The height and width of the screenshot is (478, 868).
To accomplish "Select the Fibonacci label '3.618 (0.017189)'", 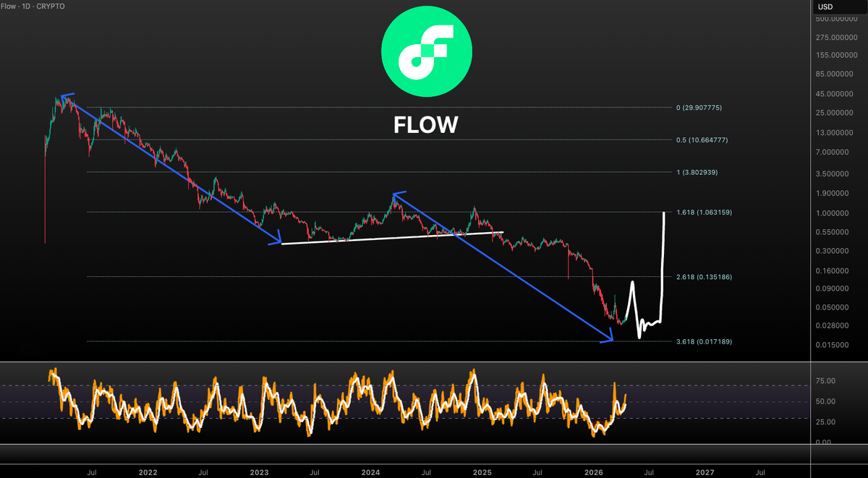I will pos(704,341).
